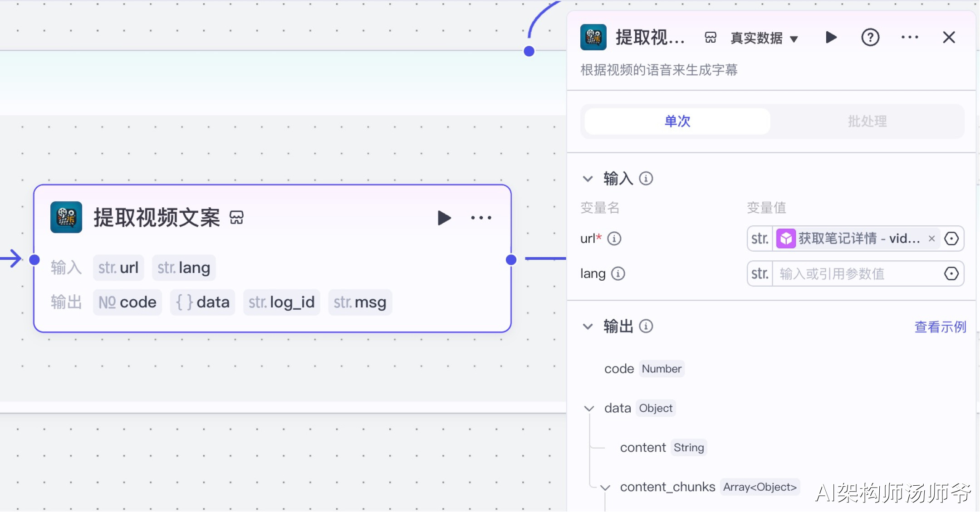This screenshot has width=980, height=512.
Task: Click the variable reference icon for lang
Action: click(951, 274)
